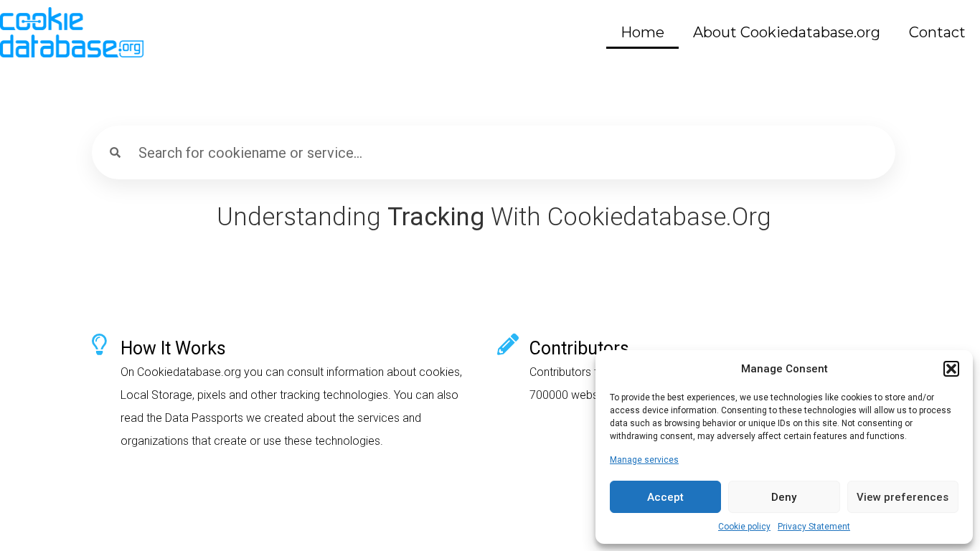Deny cookie consent

click(x=783, y=497)
